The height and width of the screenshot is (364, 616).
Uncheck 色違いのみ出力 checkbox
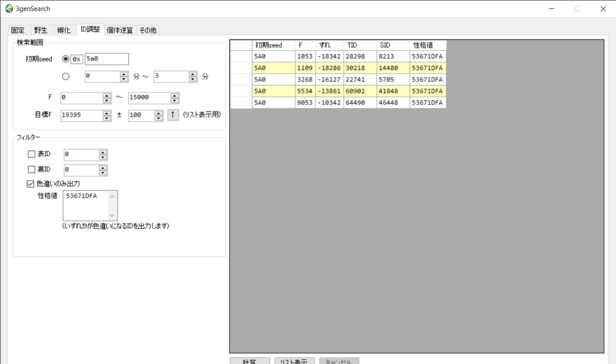[x=30, y=183]
